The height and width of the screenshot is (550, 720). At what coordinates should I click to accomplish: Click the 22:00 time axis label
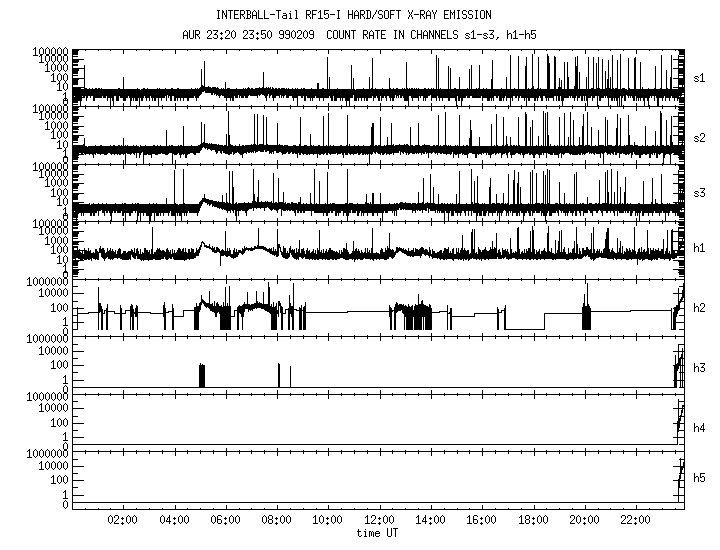coord(636,520)
